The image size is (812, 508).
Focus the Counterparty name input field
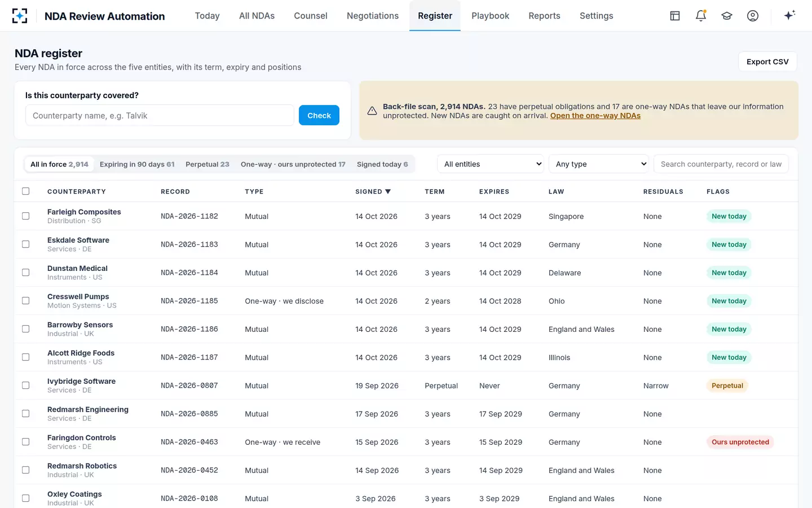(x=160, y=115)
